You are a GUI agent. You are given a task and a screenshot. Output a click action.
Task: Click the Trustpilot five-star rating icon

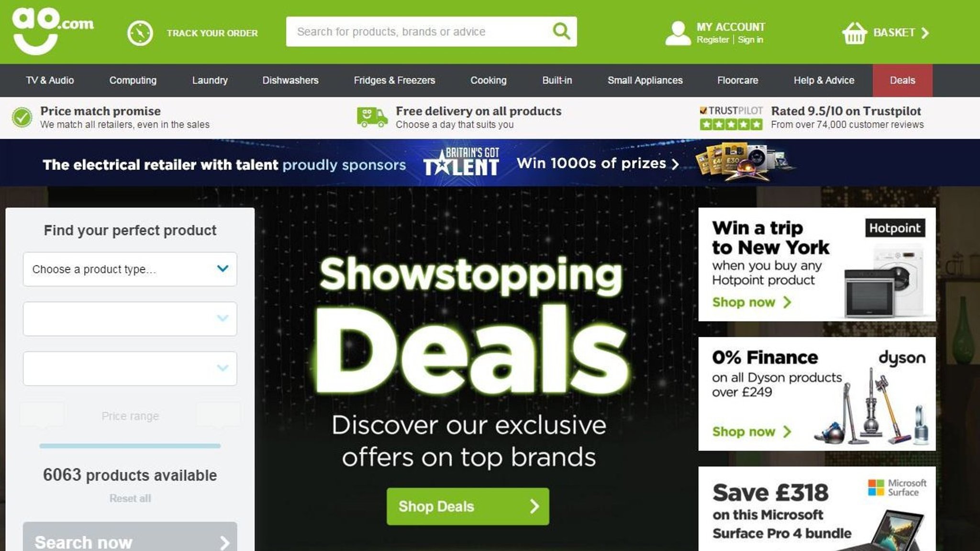point(731,124)
